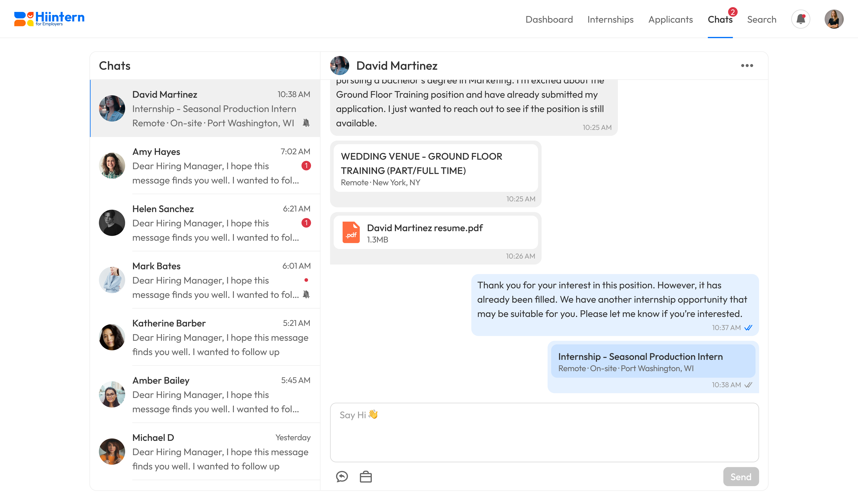858x504 pixels.
Task: Open the Helen Sanchez conversation by name
Action: 163,209
